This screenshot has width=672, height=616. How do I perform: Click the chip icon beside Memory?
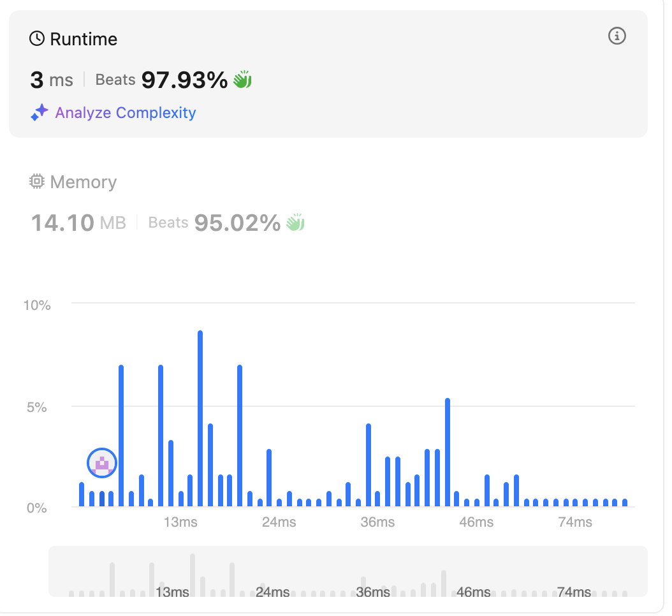click(x=38, y=182)
